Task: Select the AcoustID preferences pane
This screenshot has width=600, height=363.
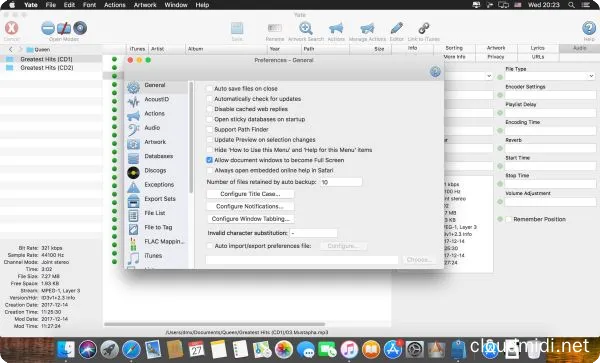Action: [x=156, y=100]
